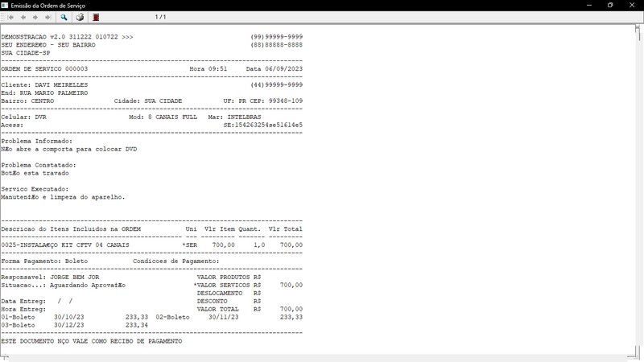
Task: Open the magnifier zoom tool
Action: (64, 17)
